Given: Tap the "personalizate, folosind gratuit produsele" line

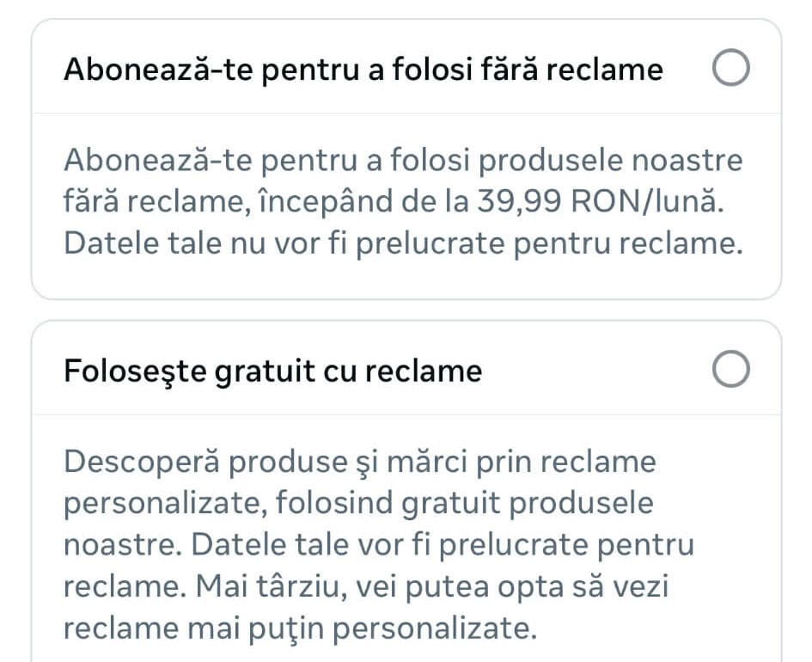Looking at the screenshot, I should 357,503.
